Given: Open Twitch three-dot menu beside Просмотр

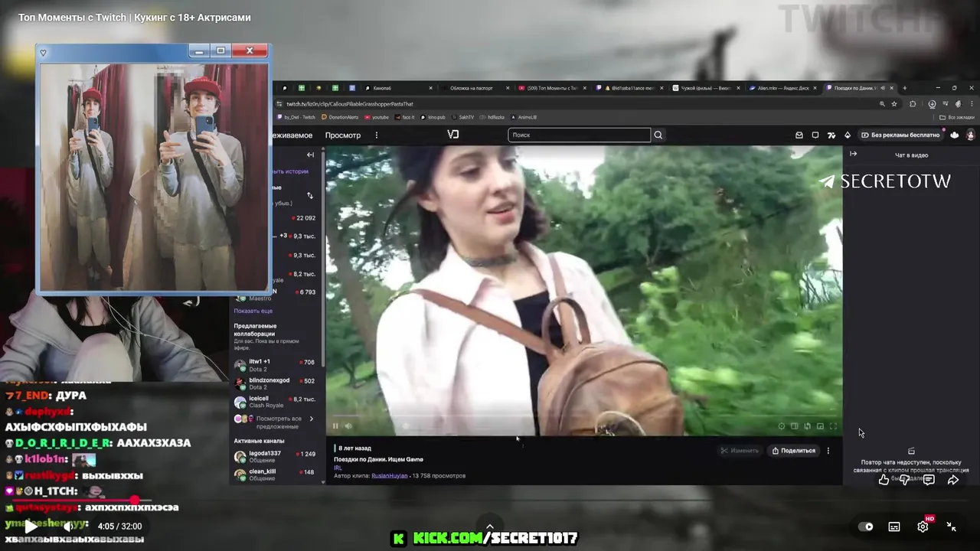Looking at the screenshot, I should coord(376,135).
